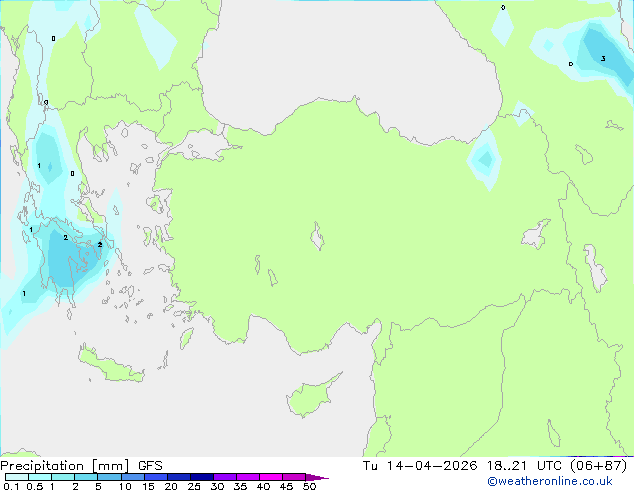
Task: Click the '0.1' legend scale label
Action: point(11,486)
